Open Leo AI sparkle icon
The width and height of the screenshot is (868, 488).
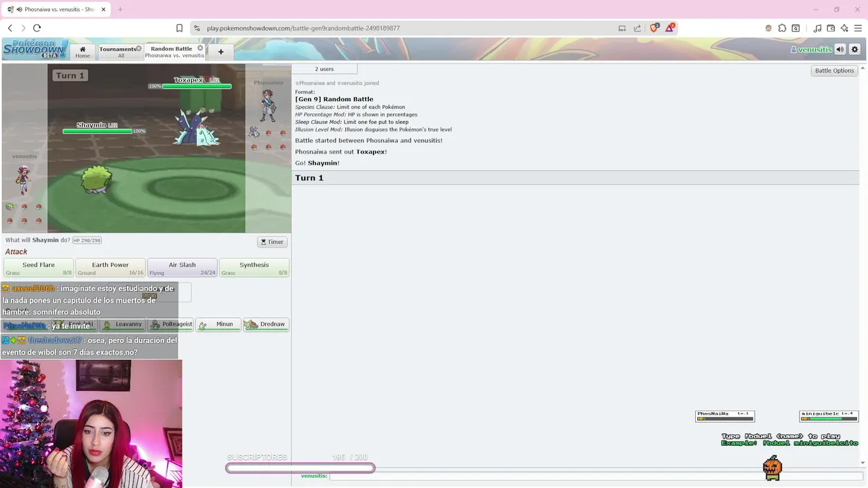click(844, 28)
